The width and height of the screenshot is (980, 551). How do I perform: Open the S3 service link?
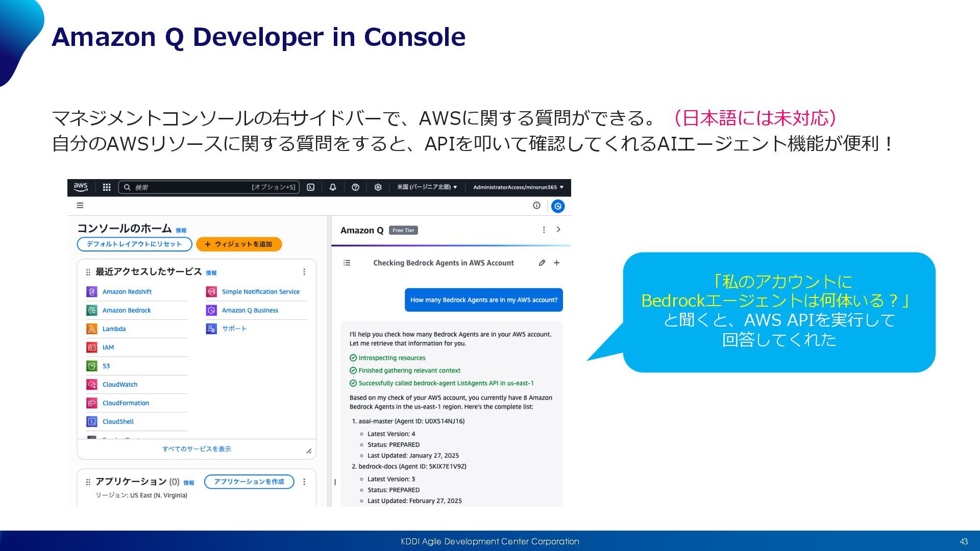[106, 366]
